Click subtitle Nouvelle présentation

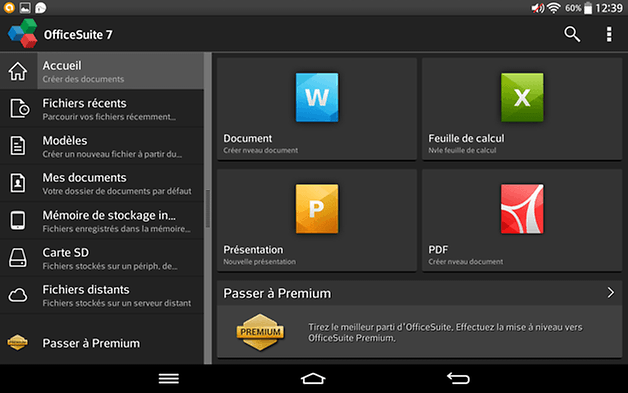click(x=260, y=262)
